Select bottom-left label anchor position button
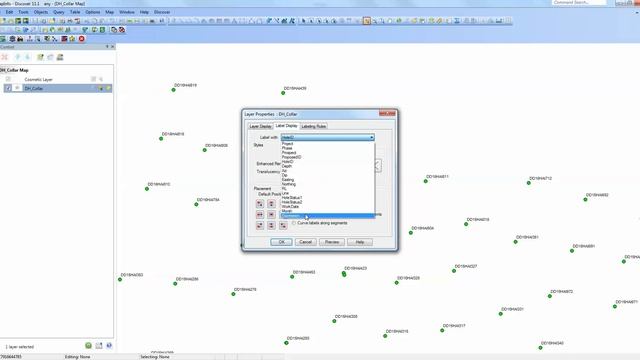Screen dimensions: 640x360 [260, 226]
